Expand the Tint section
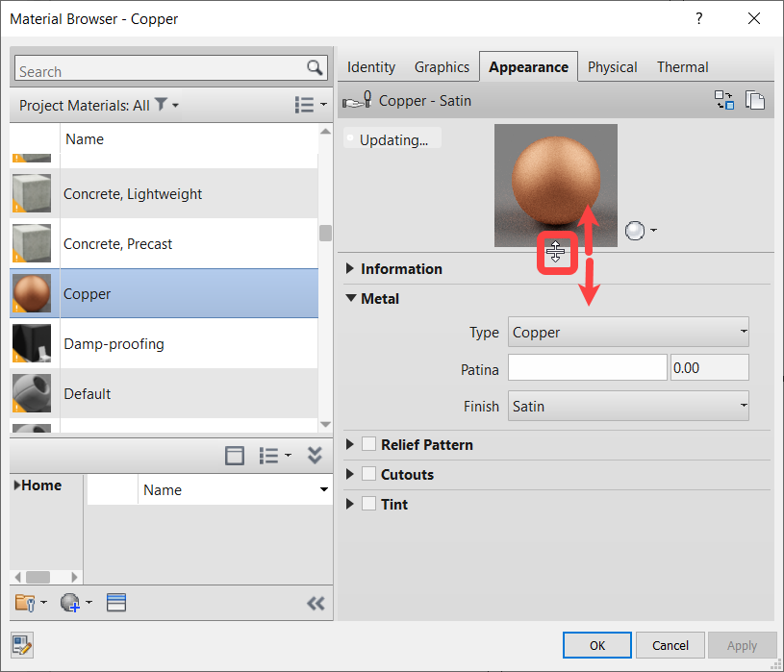Screen dimensions: 784x672 350,504
